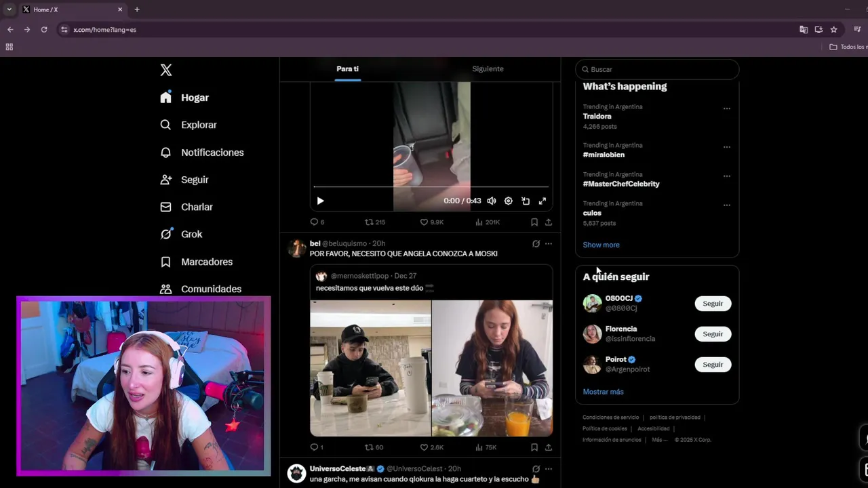
Task: Open more options for #MasterChefCelebrity trend
Action: tap(727, 176)
